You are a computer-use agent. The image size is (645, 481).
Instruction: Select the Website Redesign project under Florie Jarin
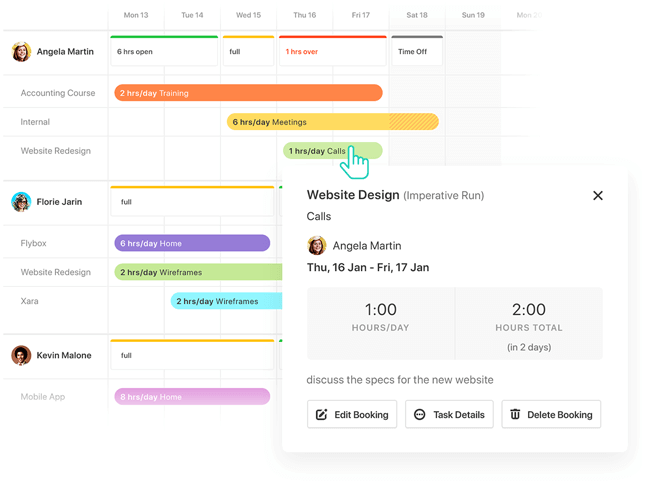coord(56,272)
